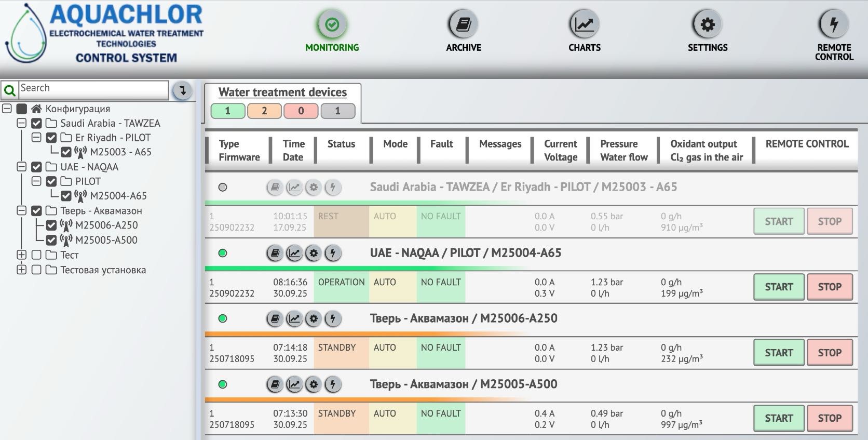
Task: Filter by green status counter 1
Action: (228, 111)
